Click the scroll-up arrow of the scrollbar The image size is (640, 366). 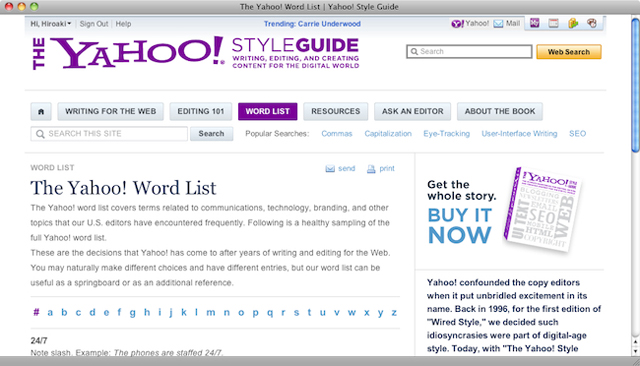(x=636, y=342)
